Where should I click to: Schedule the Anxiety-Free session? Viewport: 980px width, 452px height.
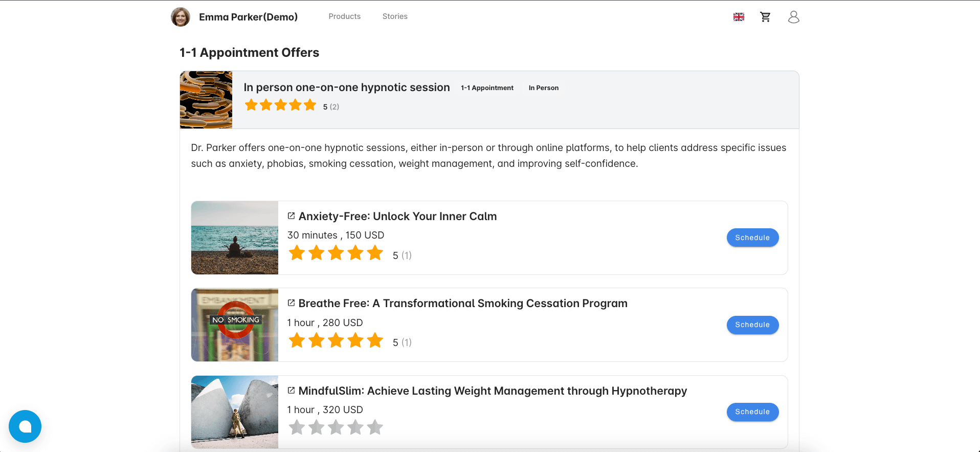[x=752, y=238]
